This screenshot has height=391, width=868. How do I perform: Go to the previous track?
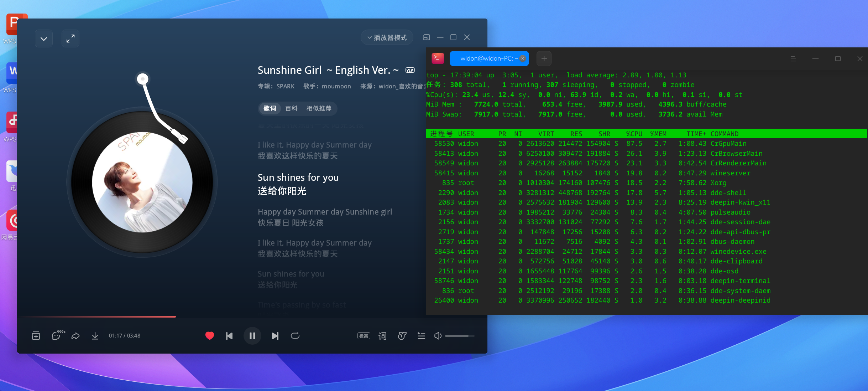pyautogui.click(x=229, y=336)
